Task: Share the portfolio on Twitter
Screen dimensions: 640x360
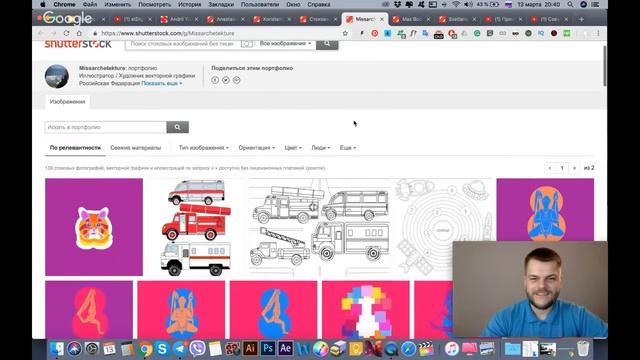Action: 226,80
